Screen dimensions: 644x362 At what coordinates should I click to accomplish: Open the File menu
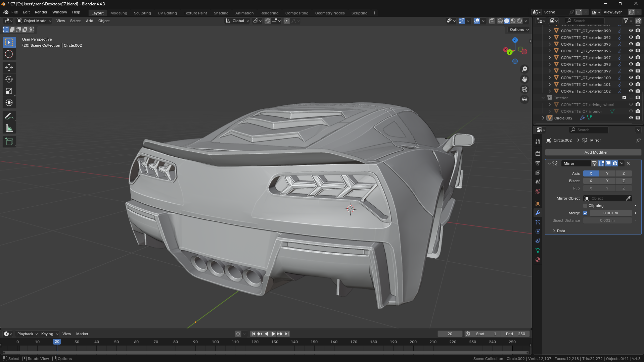click(14, 12)
